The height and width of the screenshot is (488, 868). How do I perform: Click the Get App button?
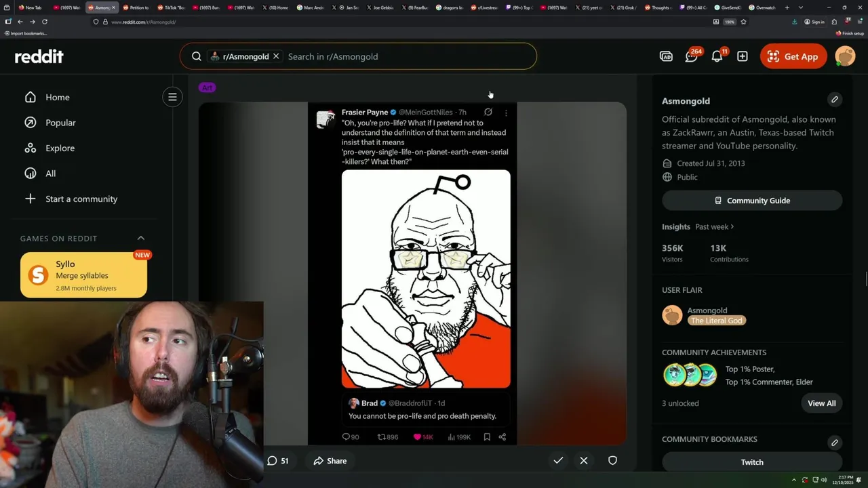793,56
